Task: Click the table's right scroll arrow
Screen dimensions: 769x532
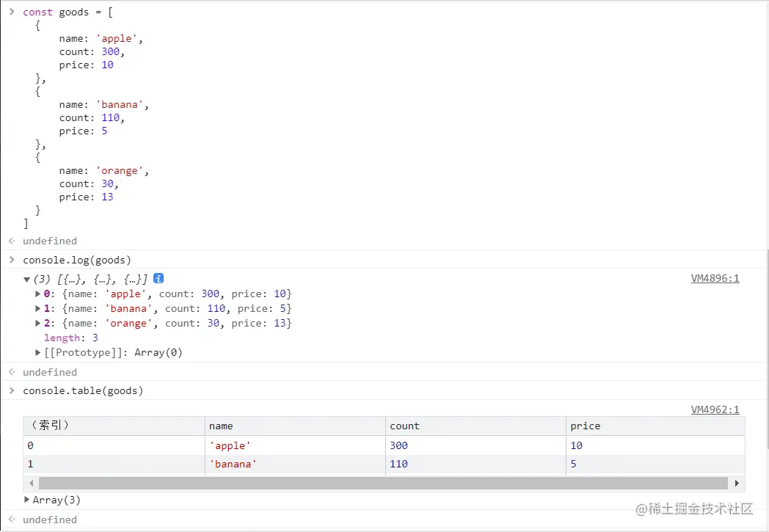Action: pos(737,484)
